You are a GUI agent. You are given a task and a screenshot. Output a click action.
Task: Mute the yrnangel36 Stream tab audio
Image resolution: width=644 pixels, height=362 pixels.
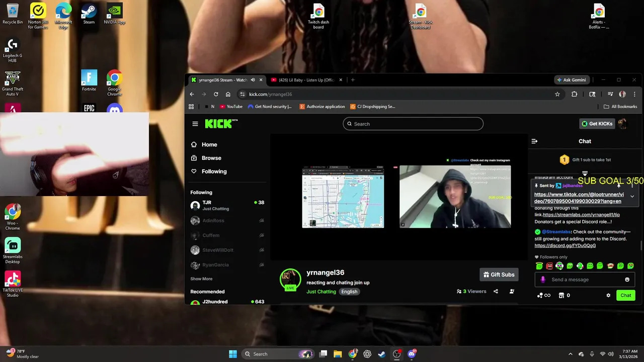coord(253,79)
